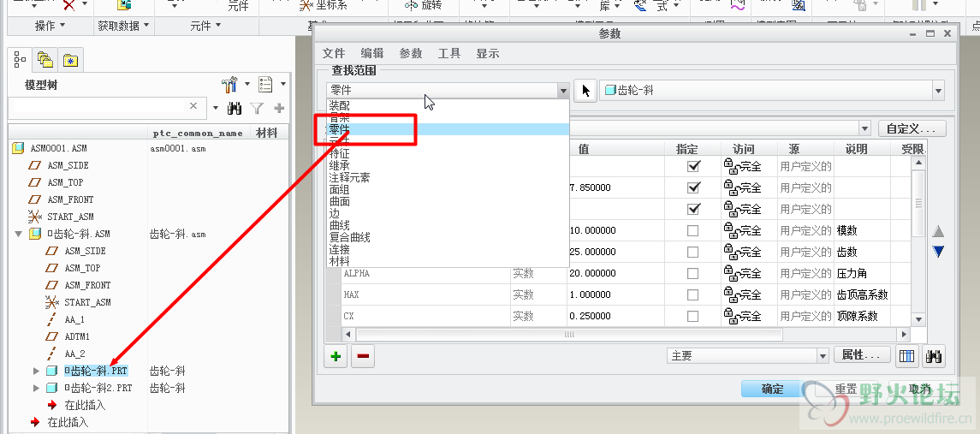Check 指定 for the HAX row
This screenshot has height=434, width=980.
[x=693, y=295]
